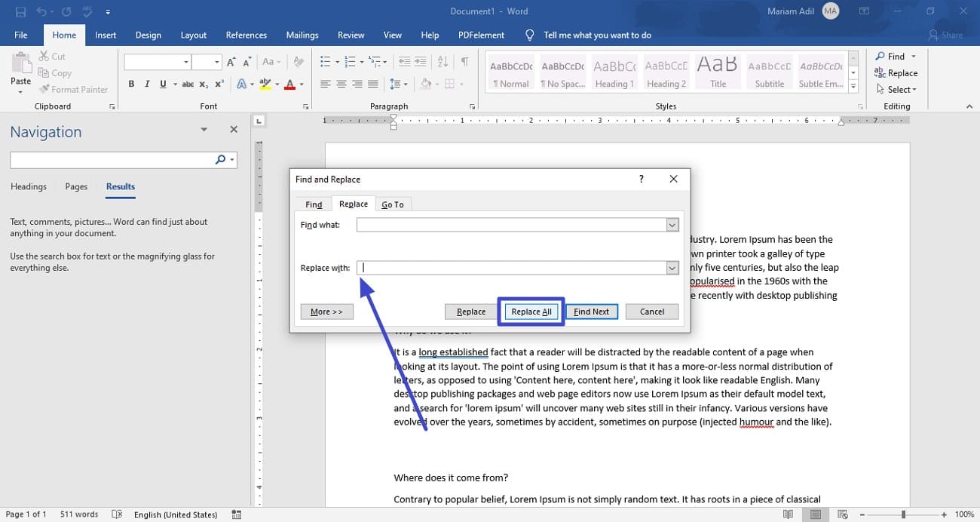
Task: Click the Show/Hide paragraph marks icon
Action: (x=464, y=61)
